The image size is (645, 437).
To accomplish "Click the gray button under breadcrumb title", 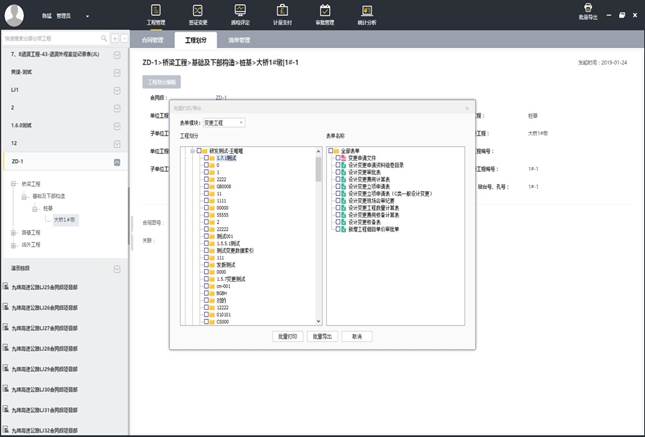I will click(161, 82).
